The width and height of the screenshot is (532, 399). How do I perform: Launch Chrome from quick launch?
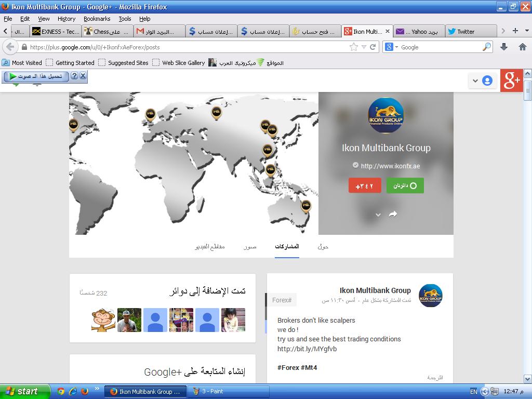[x=61, y=391]
